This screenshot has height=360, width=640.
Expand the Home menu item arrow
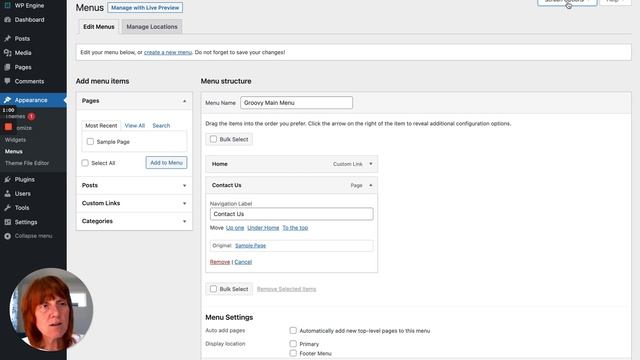point(371,164)
